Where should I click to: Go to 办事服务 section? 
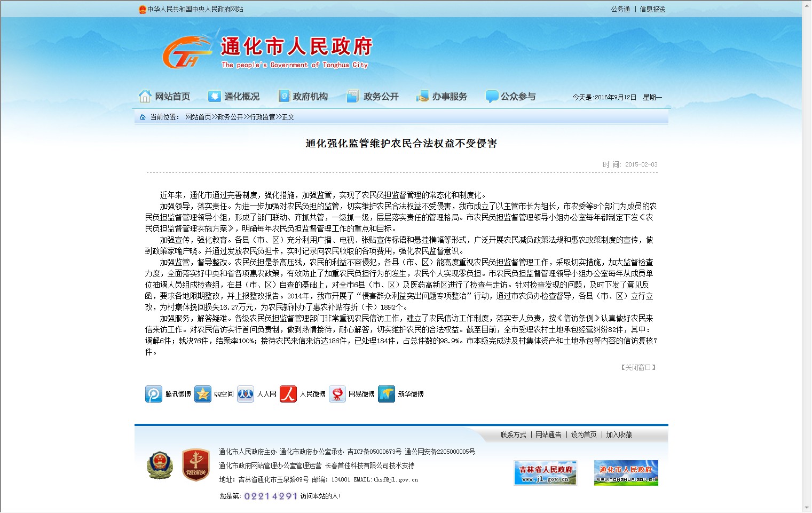pos(442,97)
